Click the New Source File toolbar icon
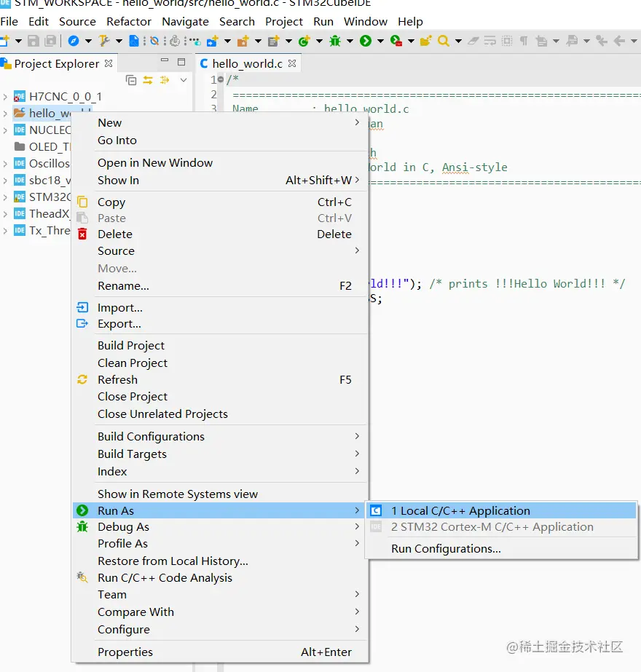The height and width of the screenshot is (672, 641). point(274,41)
